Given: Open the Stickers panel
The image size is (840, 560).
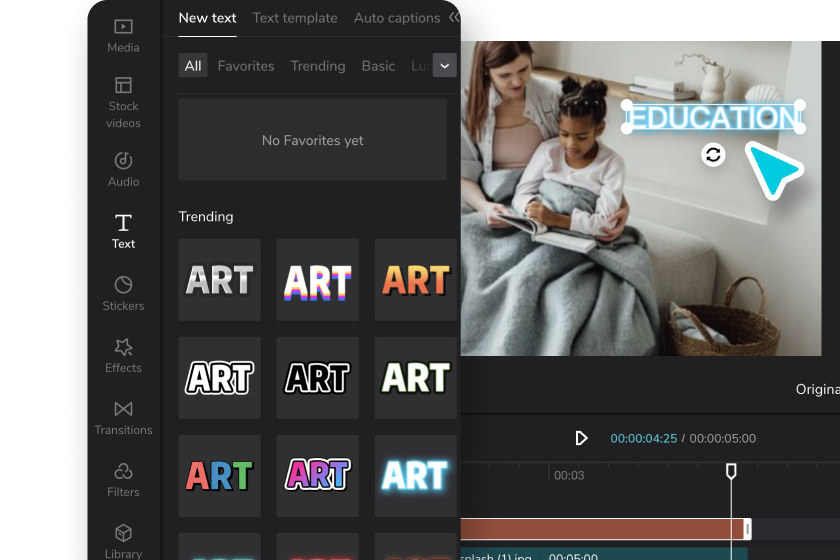Looking at the screenshot, I should [x=123, y=294].
